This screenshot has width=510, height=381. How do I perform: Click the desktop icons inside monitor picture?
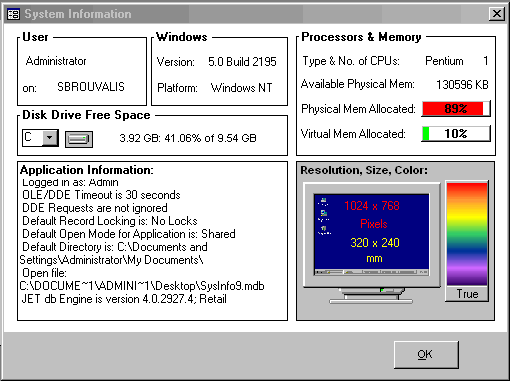324,217
